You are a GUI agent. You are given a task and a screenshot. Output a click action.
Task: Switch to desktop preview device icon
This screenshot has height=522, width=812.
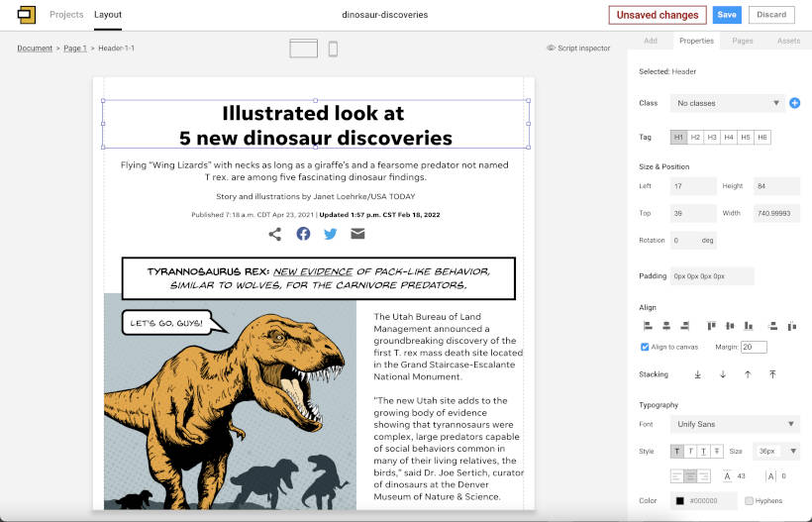[x=303, y=49]
